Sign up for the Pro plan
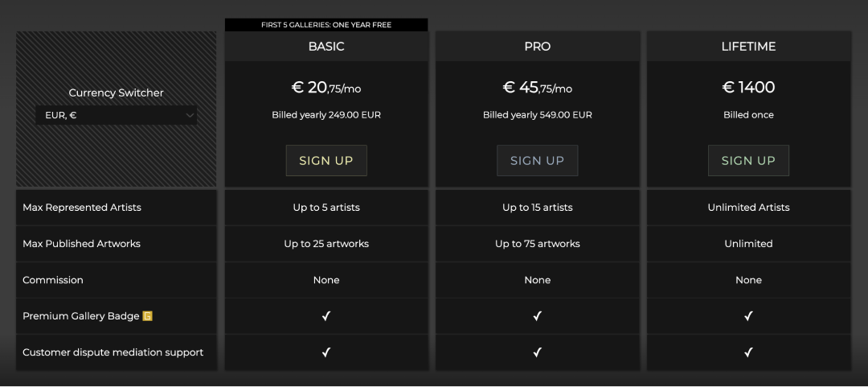Image resolution: width=868 pixels, height=387 pixels. (x=538, y=160)
